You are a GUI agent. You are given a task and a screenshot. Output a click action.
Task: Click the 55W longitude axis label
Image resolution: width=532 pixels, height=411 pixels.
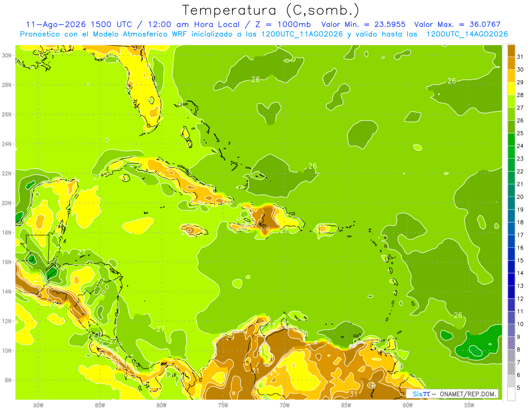[x=469, y=405]
